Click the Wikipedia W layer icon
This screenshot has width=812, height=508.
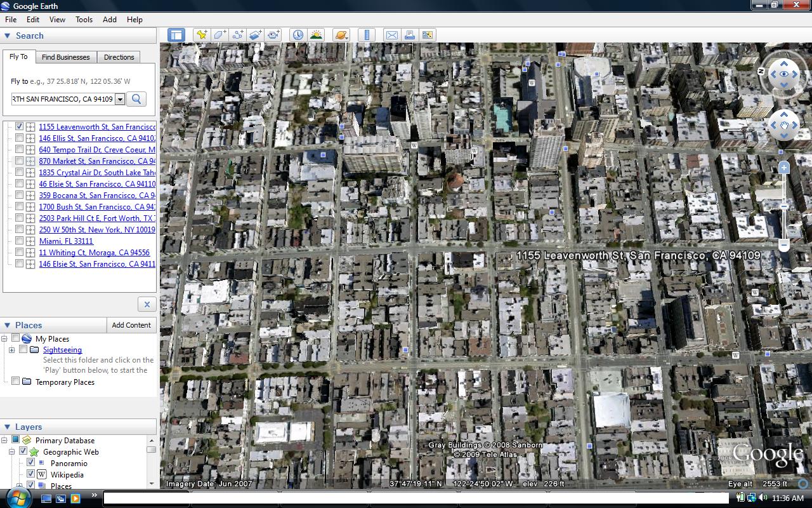click(x=43, y=474)
